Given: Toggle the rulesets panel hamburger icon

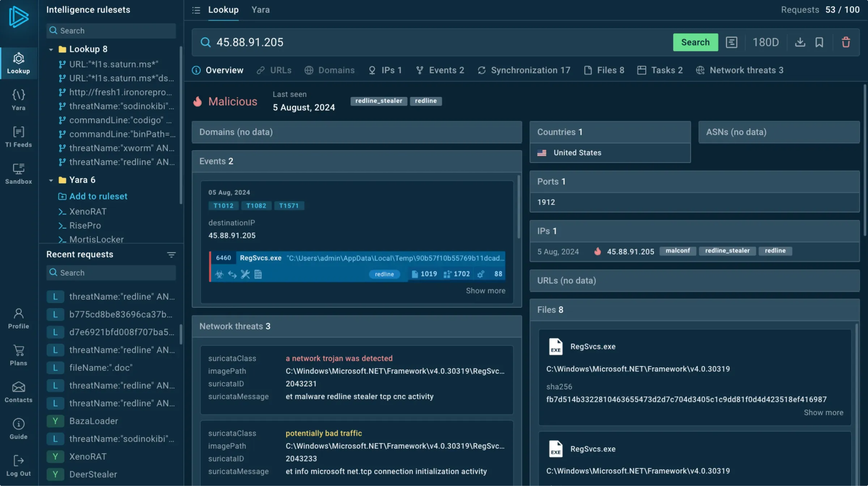Looking at the screenshot, I should pyautogui.click(x=196, y=10).
